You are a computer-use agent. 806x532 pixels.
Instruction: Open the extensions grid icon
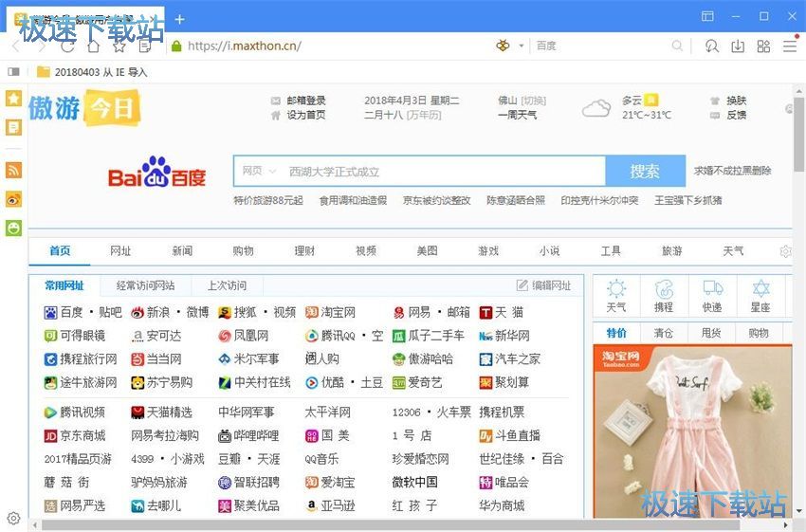[x=764, y=46]
